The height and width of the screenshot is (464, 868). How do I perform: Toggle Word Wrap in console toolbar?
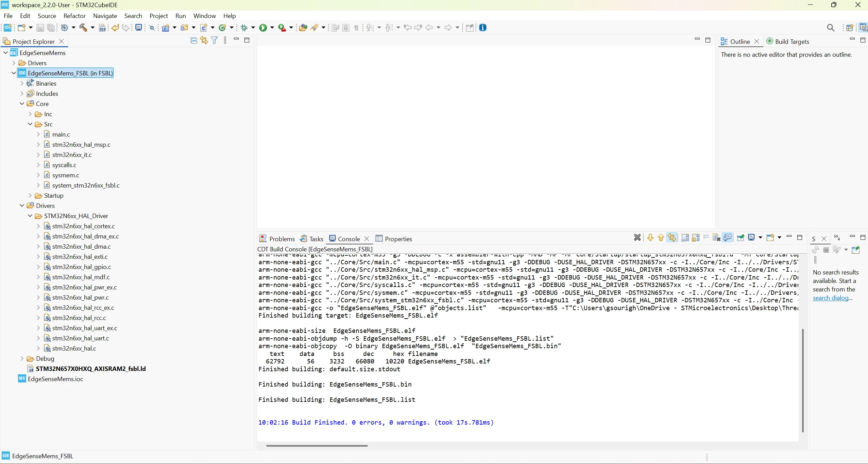point(706,237)
